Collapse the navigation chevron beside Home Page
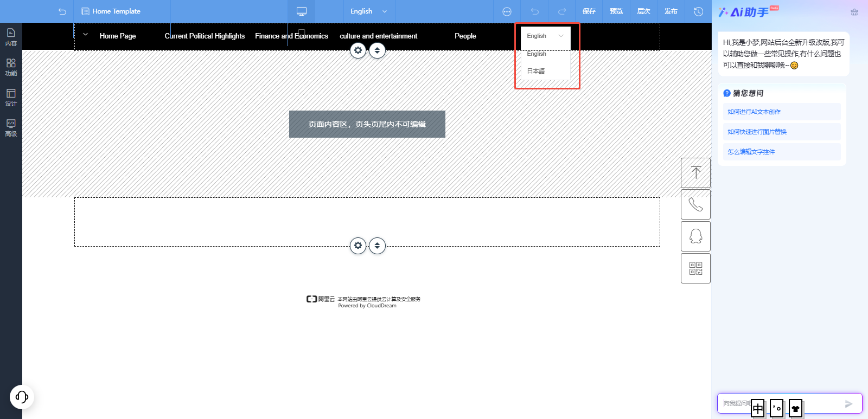Image resolution: width=868 pixels, height=419 pixels. [85, 35]
